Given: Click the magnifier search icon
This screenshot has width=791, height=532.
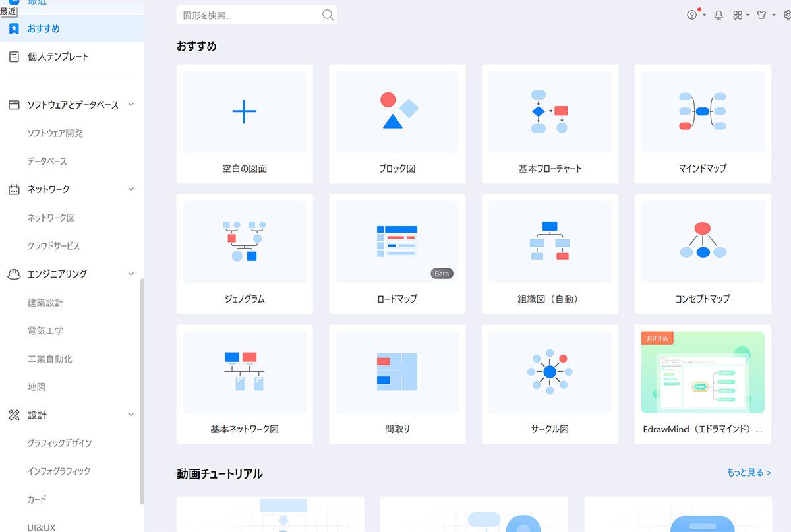Looking at the screenshot, I should tap(328, 15).
